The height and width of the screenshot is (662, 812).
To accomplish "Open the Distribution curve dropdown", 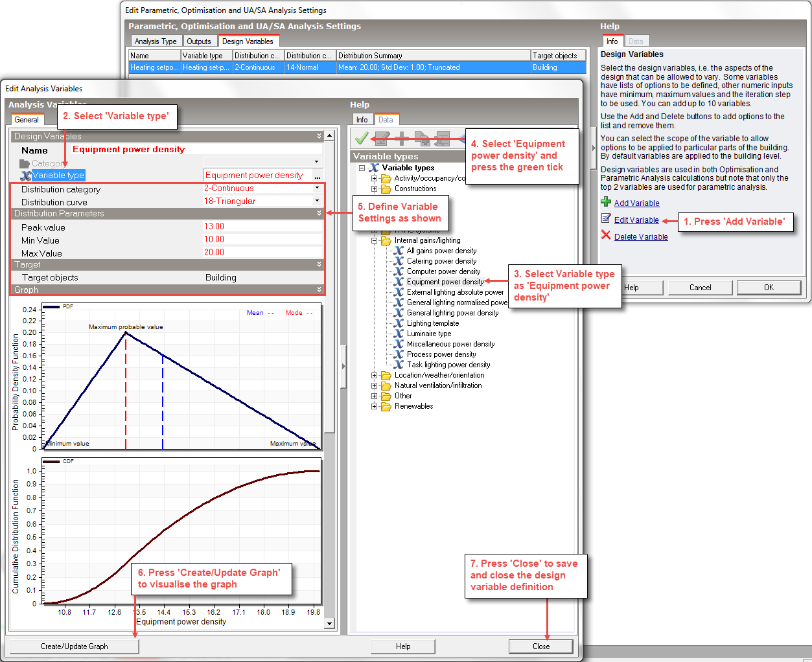I will click(x=317, y=201).
